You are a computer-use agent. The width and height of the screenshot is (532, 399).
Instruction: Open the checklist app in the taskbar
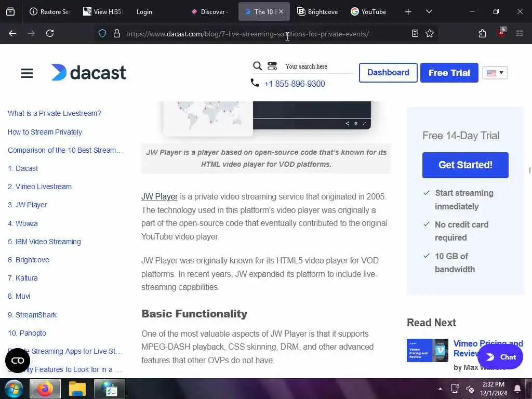[109, 389]
